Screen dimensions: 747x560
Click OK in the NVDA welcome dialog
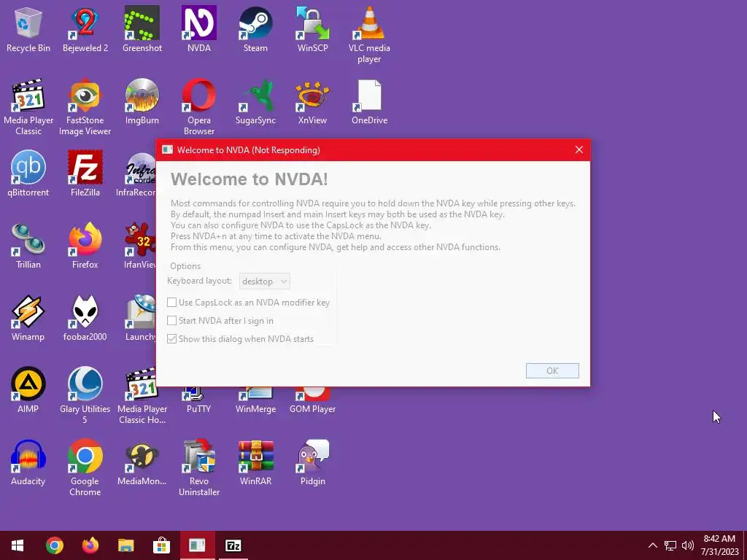click(552, 371)
